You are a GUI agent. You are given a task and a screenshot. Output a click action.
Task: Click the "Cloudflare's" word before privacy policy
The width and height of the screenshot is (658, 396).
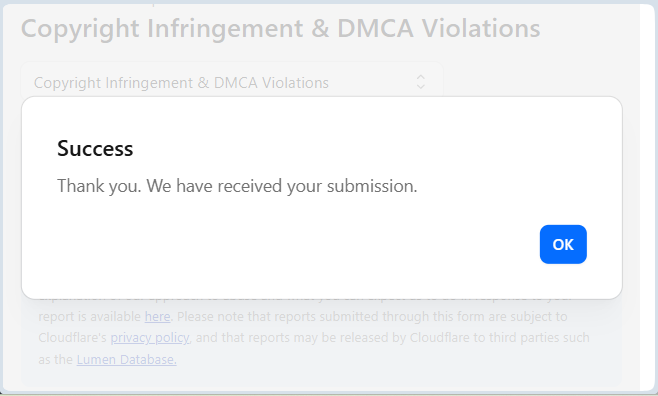pos(73,338)
